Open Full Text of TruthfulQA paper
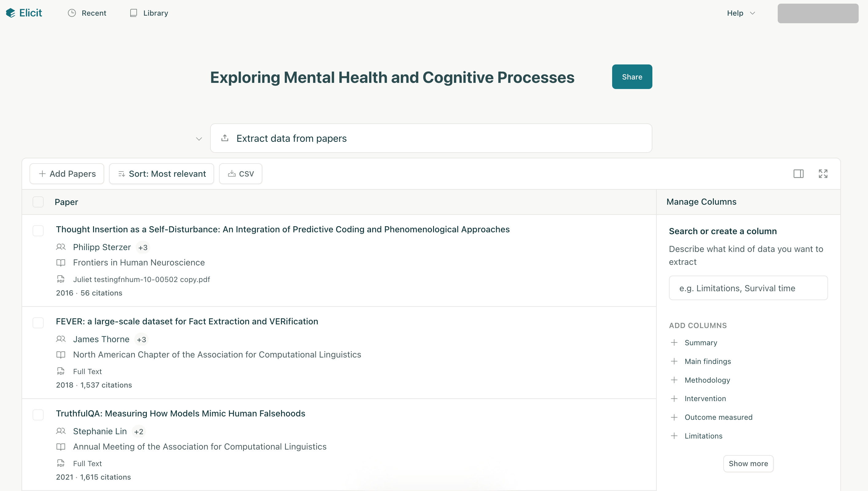The width and height of the screenshot is (868, 491). click(x=88, y=463)
